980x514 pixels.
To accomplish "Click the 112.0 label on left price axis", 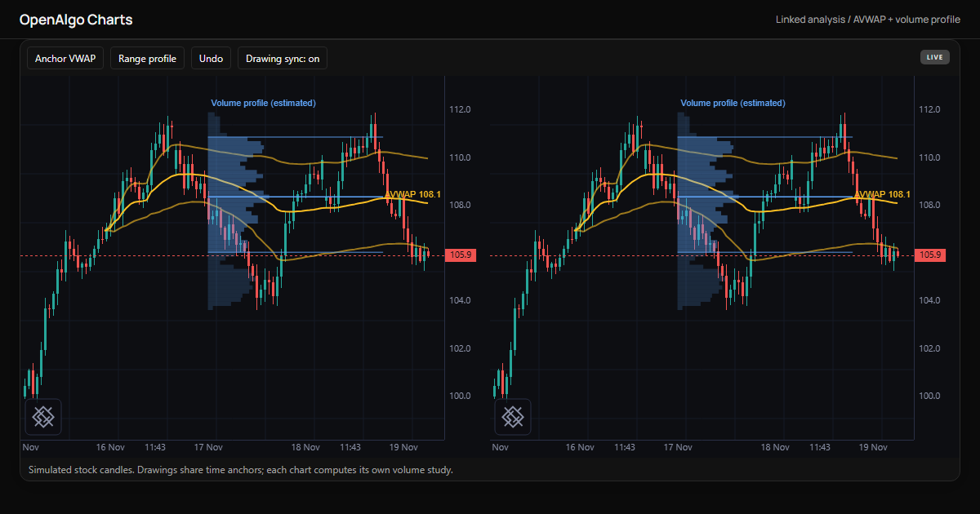I will click(x=460, y=109).
